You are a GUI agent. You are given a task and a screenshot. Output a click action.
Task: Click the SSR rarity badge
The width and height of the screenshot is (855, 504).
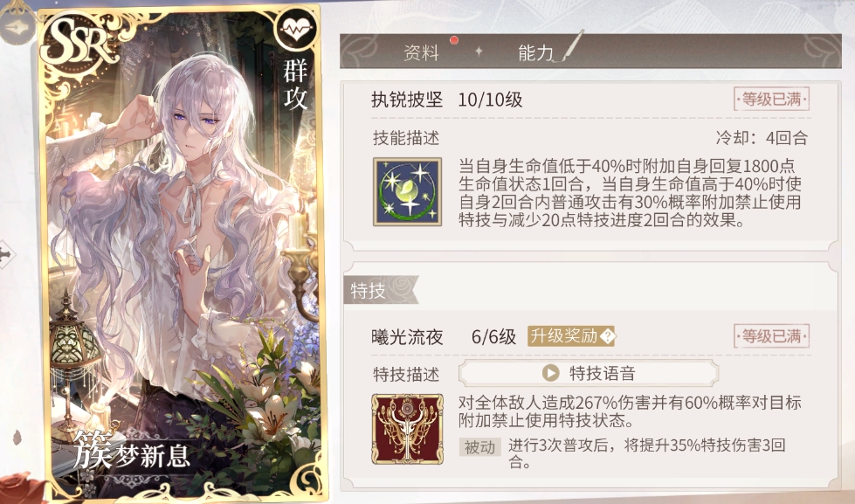tap(80, 41)
